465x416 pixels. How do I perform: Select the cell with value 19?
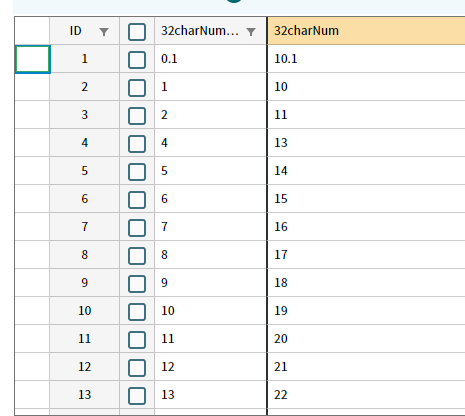tap(366, 311)
